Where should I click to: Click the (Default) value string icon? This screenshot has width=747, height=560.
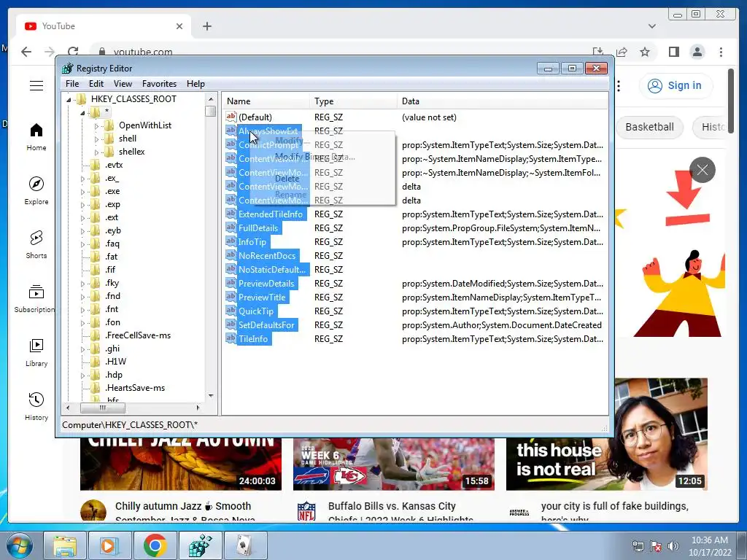click(231, 117)
